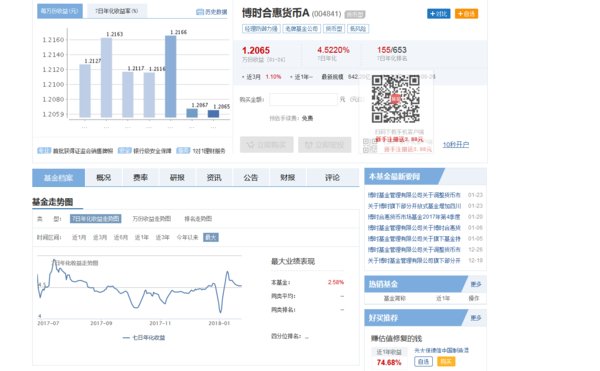This screenshot has width=600, height=371.
Task: Open the 10秒开户 link
Action: pos(456,145)
